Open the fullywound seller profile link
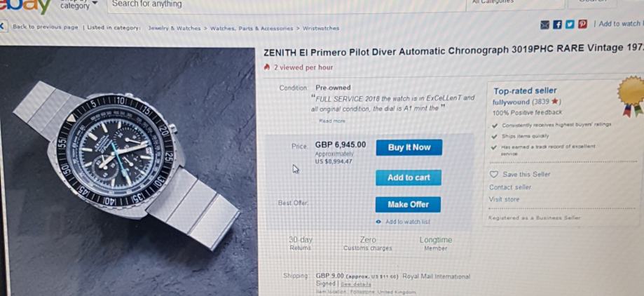 coord(510,102)
